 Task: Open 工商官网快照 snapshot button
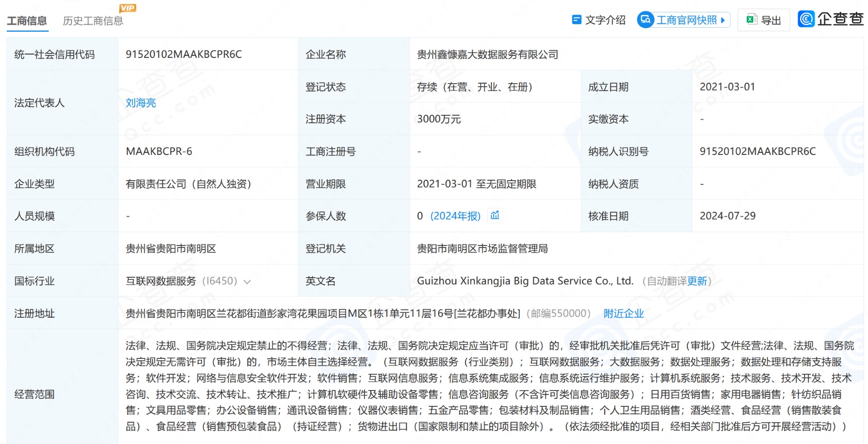pos(683,20)
